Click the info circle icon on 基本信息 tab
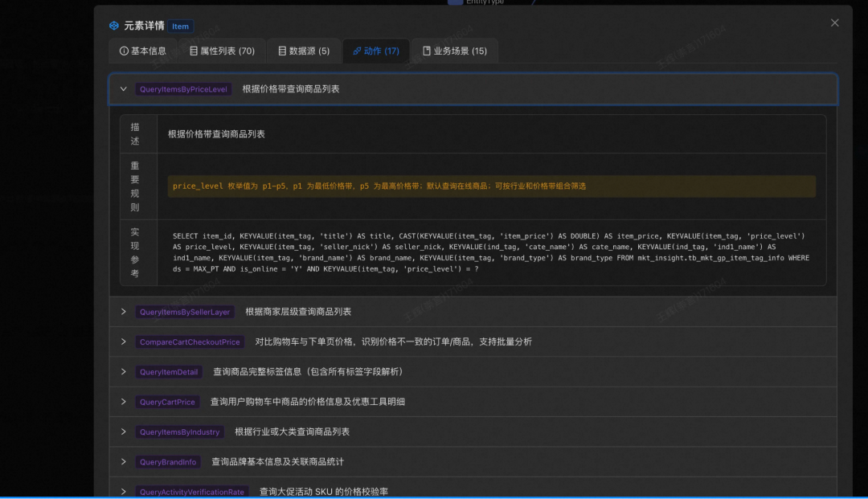 click(125, 51)
